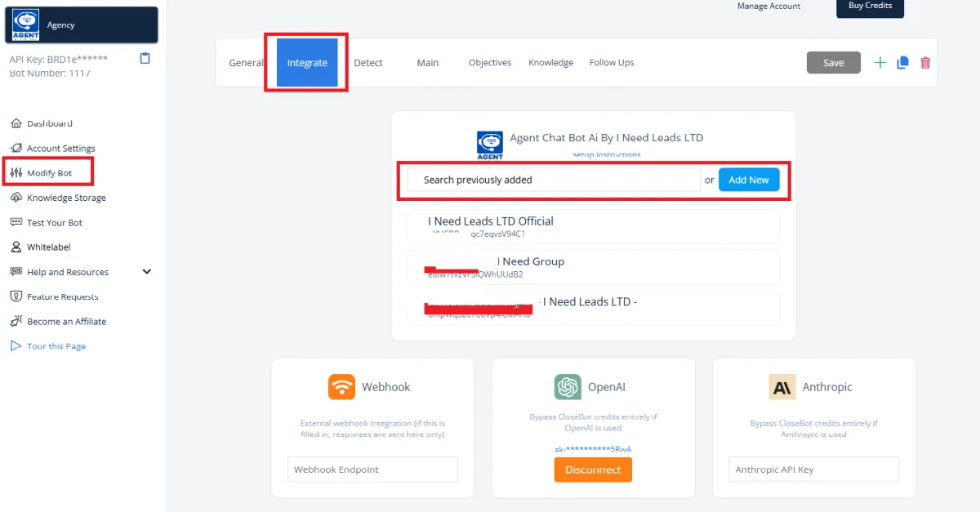The image size is (980, 512).
Task: Switch to the Detect tab
Action: coord(368,63)
